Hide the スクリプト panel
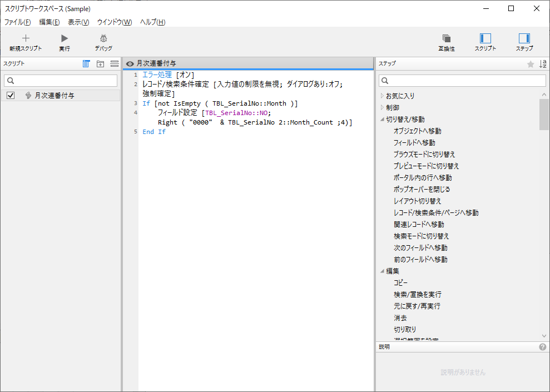This screenshot has width=550, height=392. pyautogui.click(x=485, y=42)
